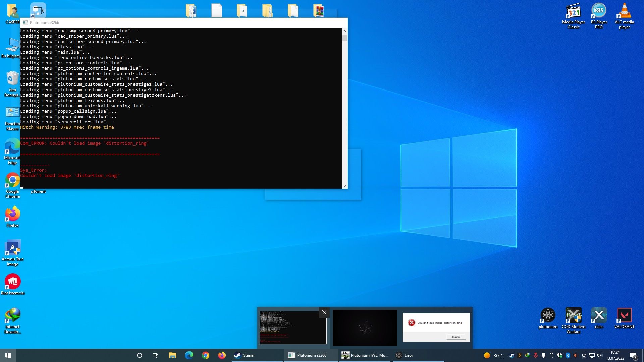Screen dimensions: 644x362
Task: Open Cortana search circle on taskbar
Action: pyautogui.click(x=140, y=355)
